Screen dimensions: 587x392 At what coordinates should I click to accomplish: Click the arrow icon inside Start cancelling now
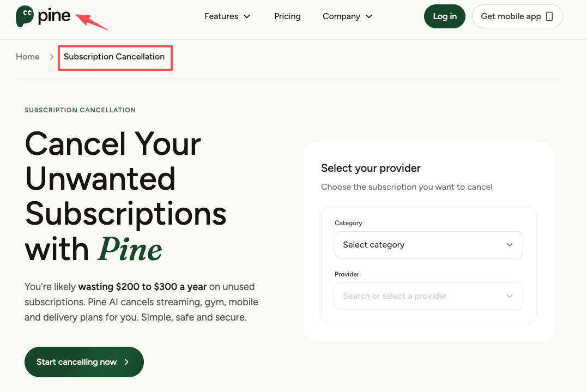point(126,362)
